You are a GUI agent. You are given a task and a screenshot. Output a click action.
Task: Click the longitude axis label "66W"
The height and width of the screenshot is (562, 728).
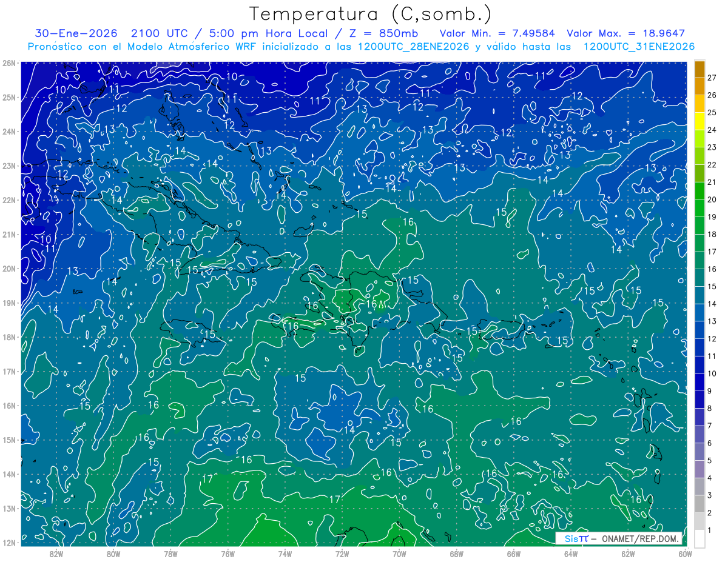514,554
